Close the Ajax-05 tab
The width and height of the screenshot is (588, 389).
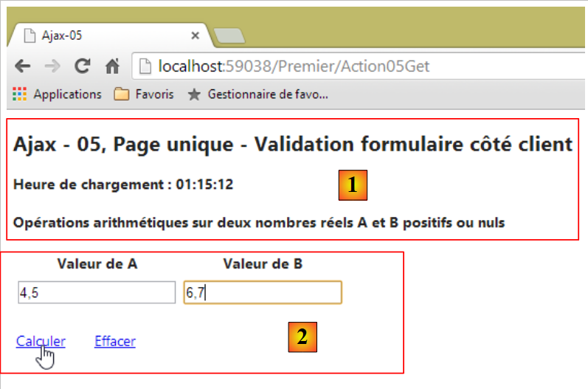(x=196, y=35)
